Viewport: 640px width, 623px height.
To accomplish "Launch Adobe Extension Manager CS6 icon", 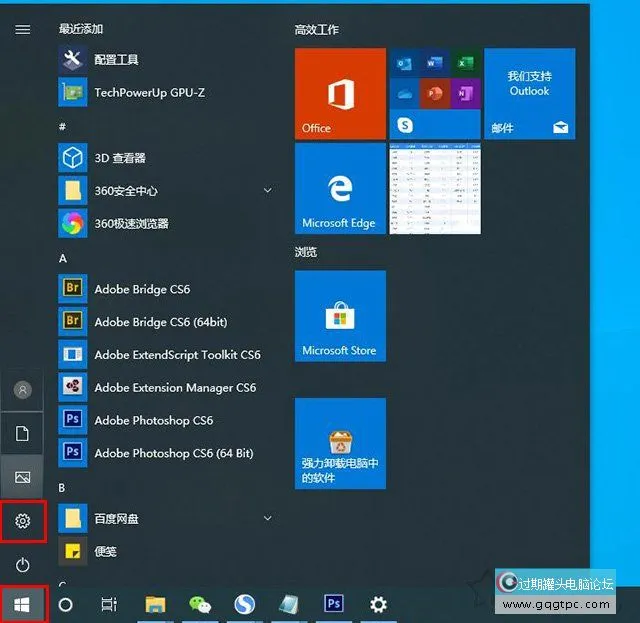I will (x=73, y=387).
